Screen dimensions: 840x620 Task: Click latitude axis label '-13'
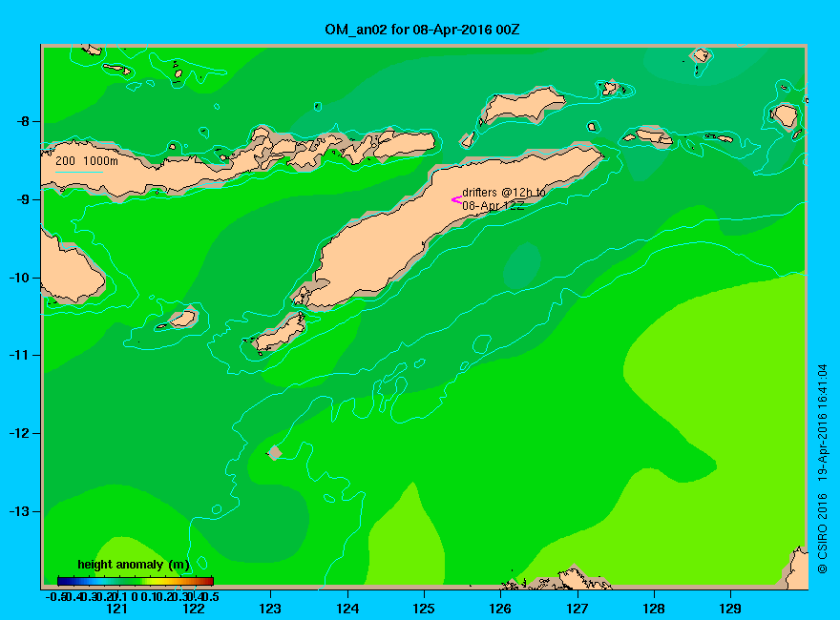pos(19,511)
